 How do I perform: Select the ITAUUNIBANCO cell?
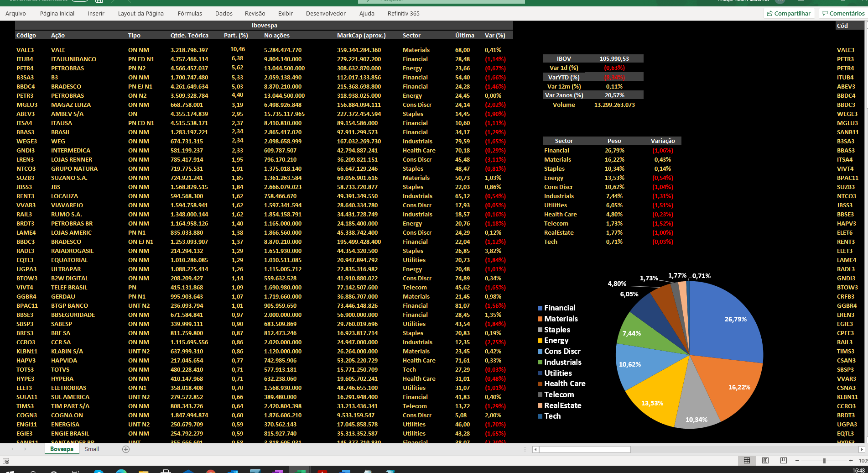[x=73, y=59]
